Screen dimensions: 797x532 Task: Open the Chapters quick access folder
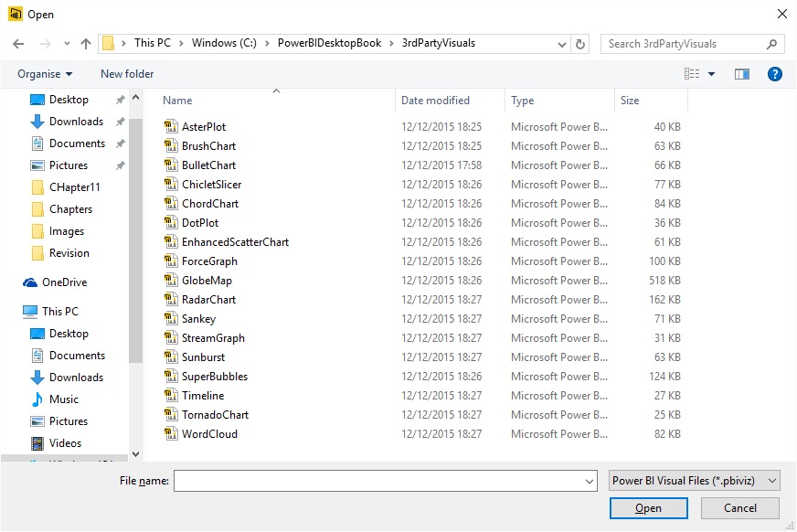coord(62,209)
